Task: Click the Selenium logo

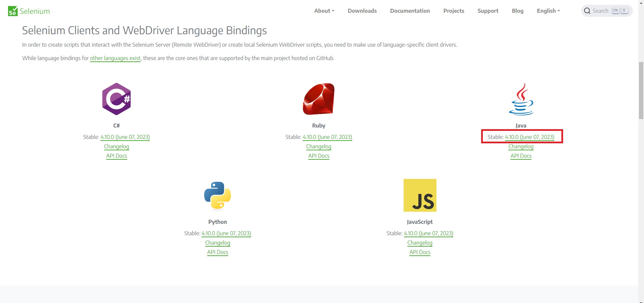Action: tap(29, 10)
